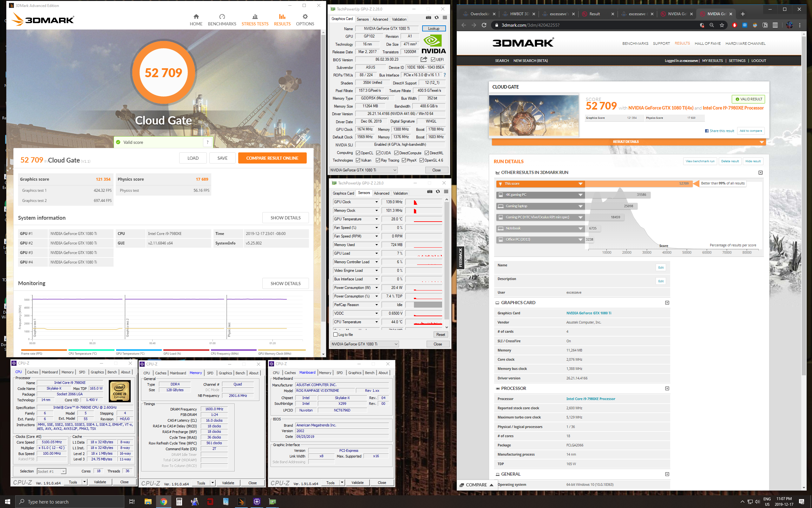Click Chrome zoom magnifier icon in address bar

point(712,25)
